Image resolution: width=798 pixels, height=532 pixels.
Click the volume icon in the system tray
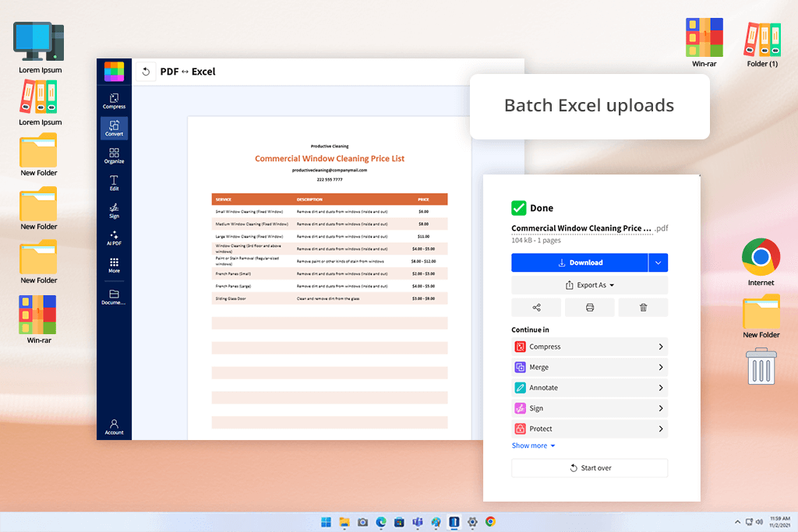coord(759,522)
